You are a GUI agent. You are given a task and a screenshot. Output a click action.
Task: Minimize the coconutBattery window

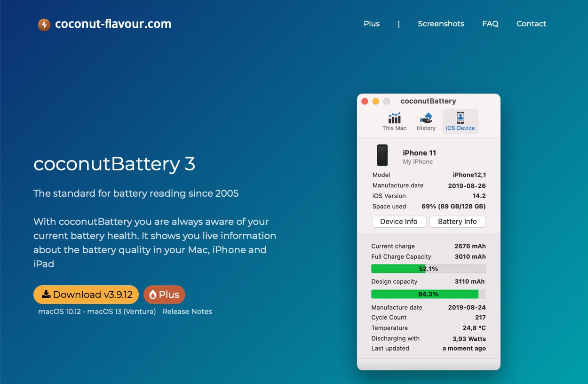[x=375, y=101]
